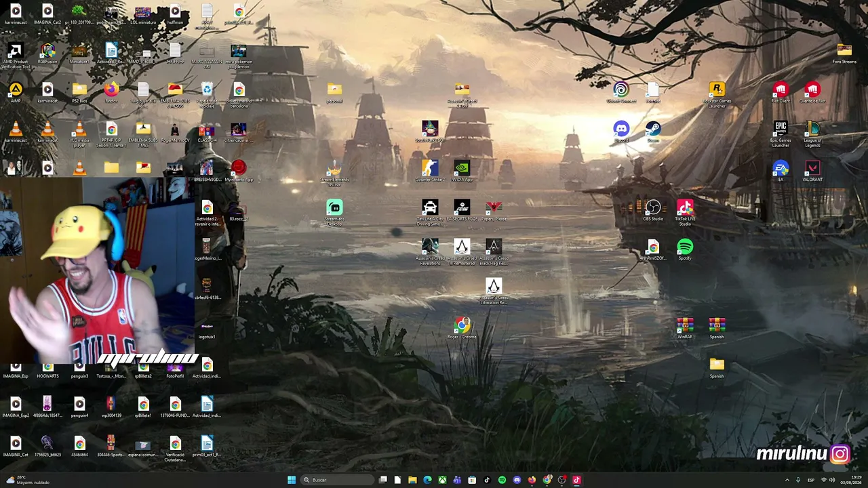Screen dimensions: 868x488
Task: Select the penguin4 media file
Action: click(79, 407)
